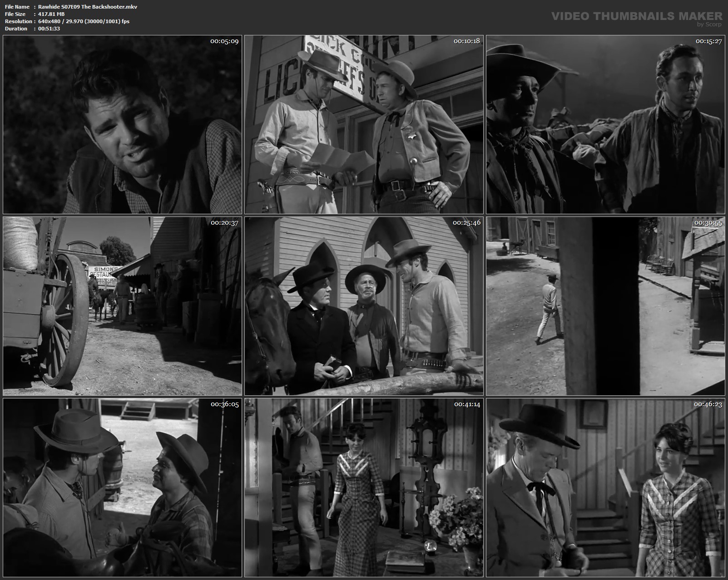Click the 00:36:05 timestamp label
Viewport: 728px width, 580px height.
pyautogui.click(x=224, y=404)
